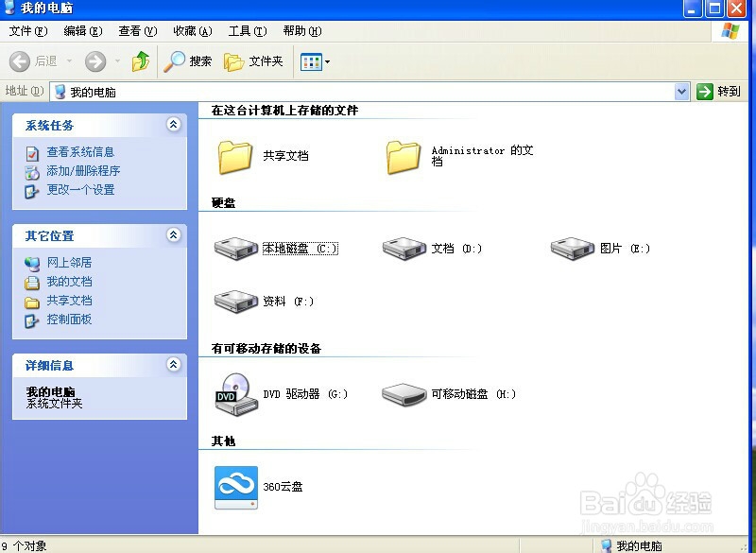
Task: Click the Back (后退) arrow button
Action: (x=20, y=61)
